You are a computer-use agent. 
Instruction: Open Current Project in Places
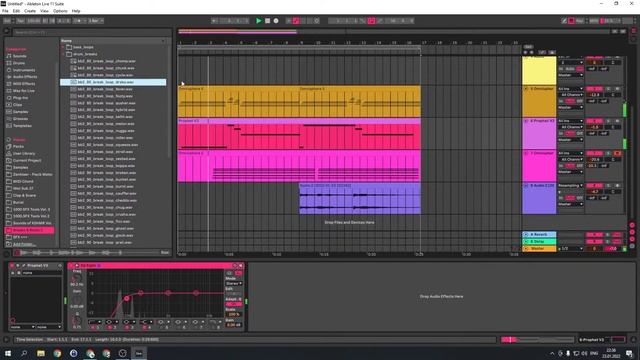tap(27, 160)
